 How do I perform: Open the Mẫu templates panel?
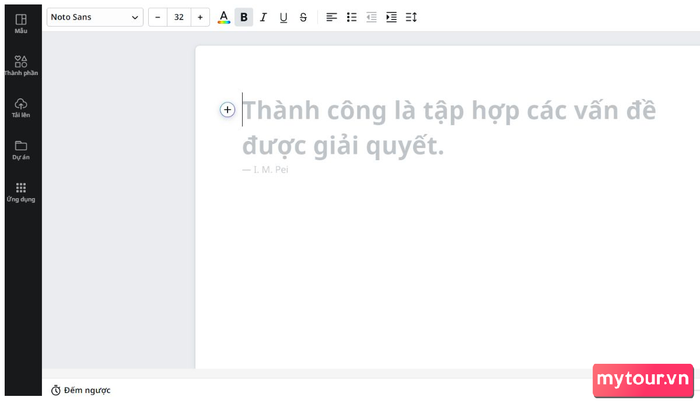click(21, 24)
